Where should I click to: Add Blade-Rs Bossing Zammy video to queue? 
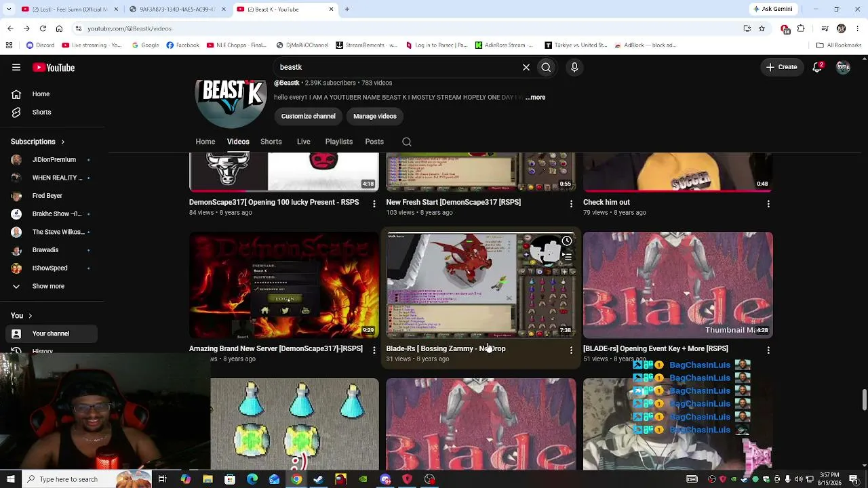[x=567, y=257]
